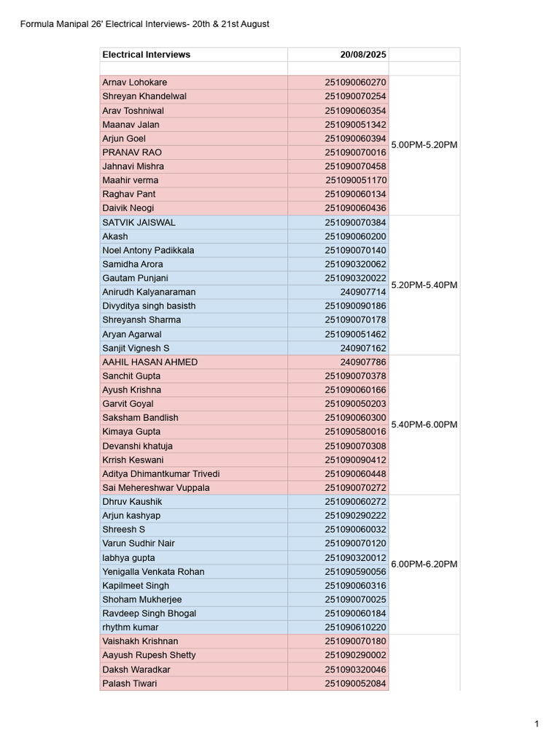The width and height of the screenshot is (560, 747).
Task: Select the SATVIK JAISWAL row name
Action: tap(193, 222)
